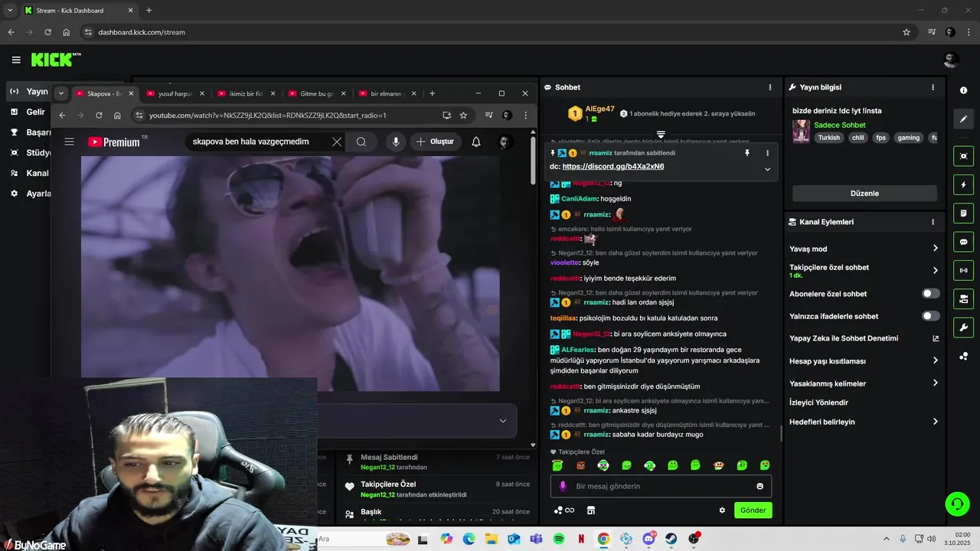
Task: Click the purple microphone icon in chat
Action: coord(563,486)
